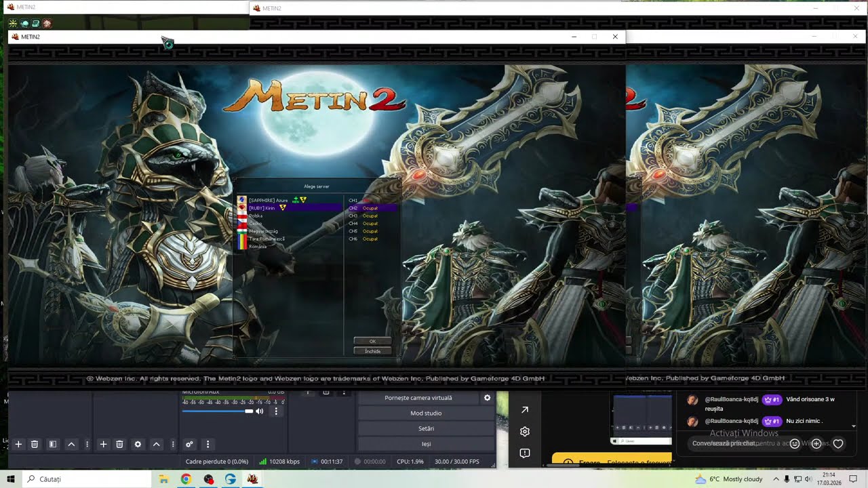The width and height of the screenshot is (868, 488).
Task: Click the pop-out arrow icon
Action: click(524, 410)
